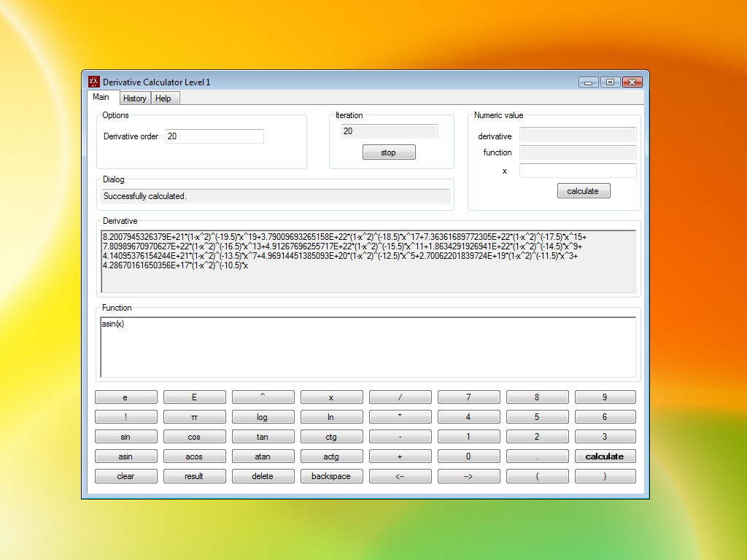Tap the digit 6 key
This screenshot has width=747, height=560.
[x=605, y=417]
